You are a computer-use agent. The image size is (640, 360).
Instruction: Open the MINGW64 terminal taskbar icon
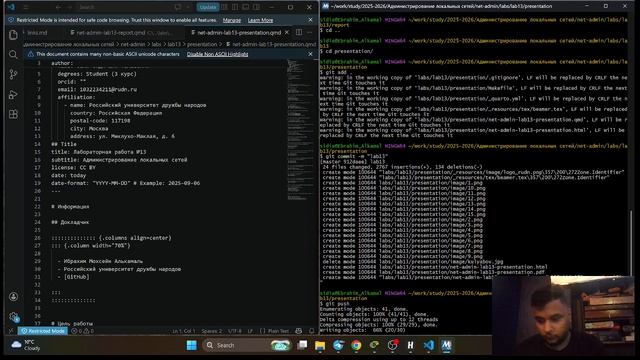[447, 345]
